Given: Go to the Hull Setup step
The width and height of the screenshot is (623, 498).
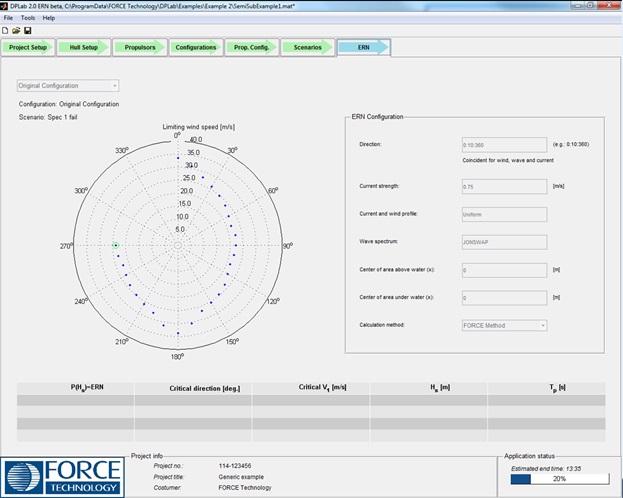Looking at the screenshot, I should (83, 47).
